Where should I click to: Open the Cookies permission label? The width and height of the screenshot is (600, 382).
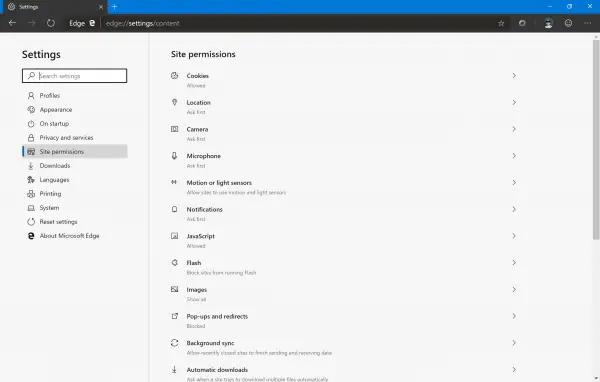click(197, 76)
